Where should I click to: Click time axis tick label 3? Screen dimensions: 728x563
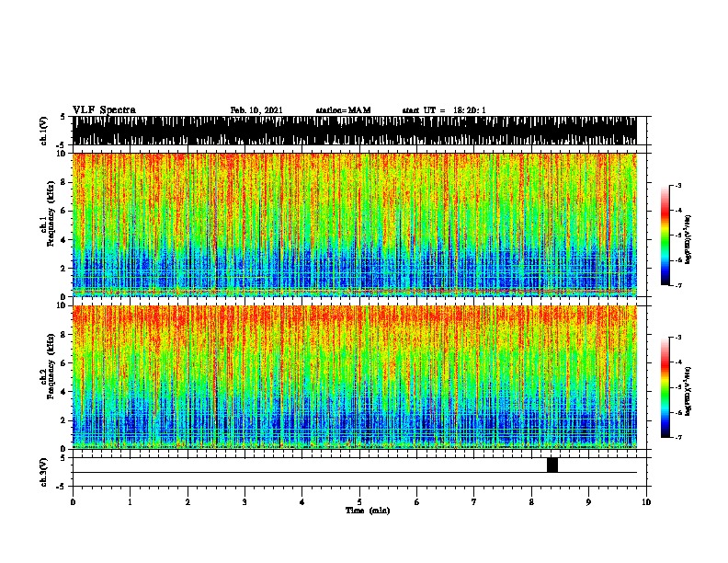pos(245,502)
